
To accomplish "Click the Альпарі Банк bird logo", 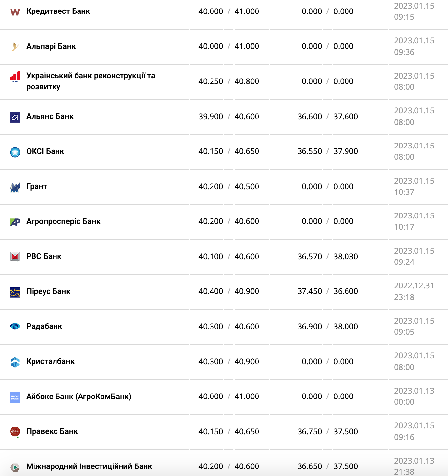I will point(15,47).
